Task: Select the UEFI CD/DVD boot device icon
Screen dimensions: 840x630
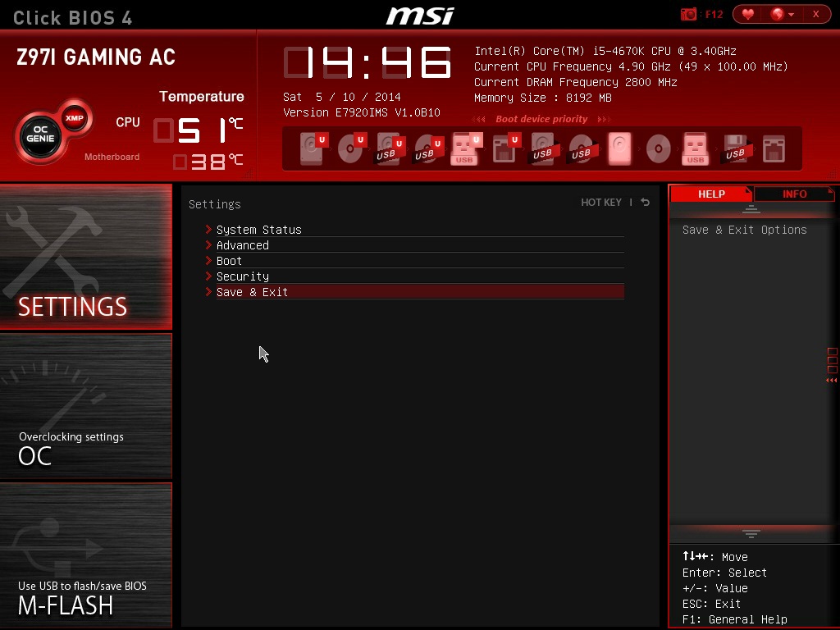Action: (351, 148)
